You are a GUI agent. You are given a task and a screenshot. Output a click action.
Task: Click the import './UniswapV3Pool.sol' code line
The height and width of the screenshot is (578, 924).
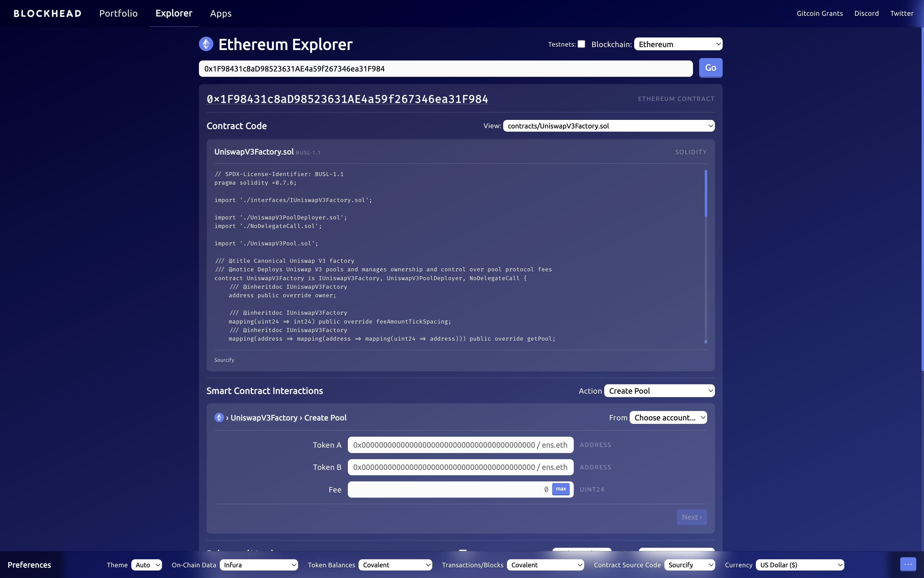coord(266,244)
